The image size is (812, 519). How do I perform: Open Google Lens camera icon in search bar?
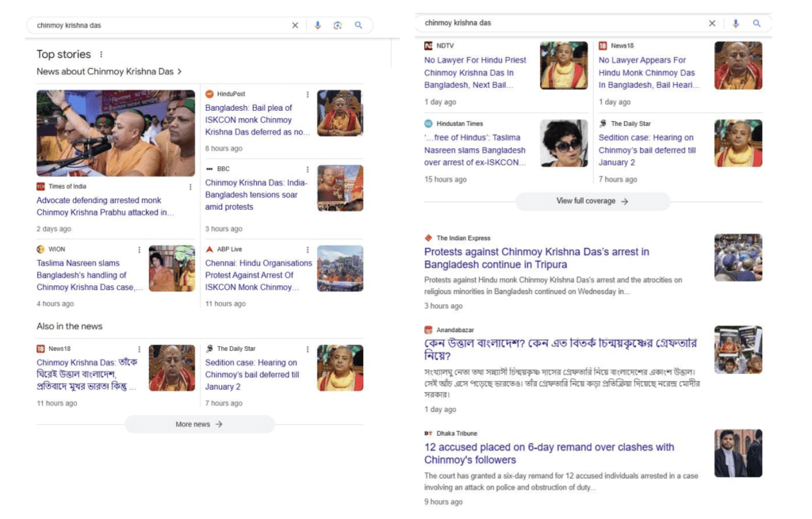click(x=337, y=25)
